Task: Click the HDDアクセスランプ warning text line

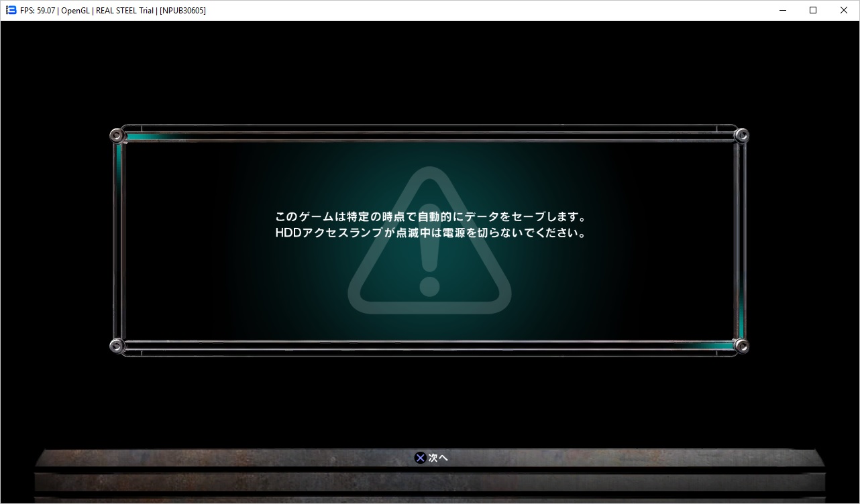Action: coord(430,233)
